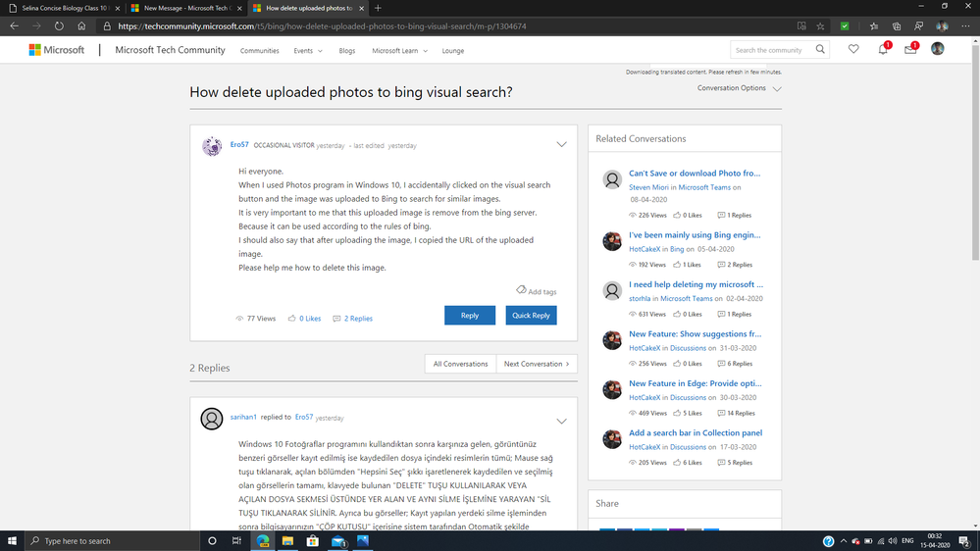Viewport: 980px width, 551px height.
Task: Open 'Add a search bar in Collection panel'
Action: [x=696, y=432]
